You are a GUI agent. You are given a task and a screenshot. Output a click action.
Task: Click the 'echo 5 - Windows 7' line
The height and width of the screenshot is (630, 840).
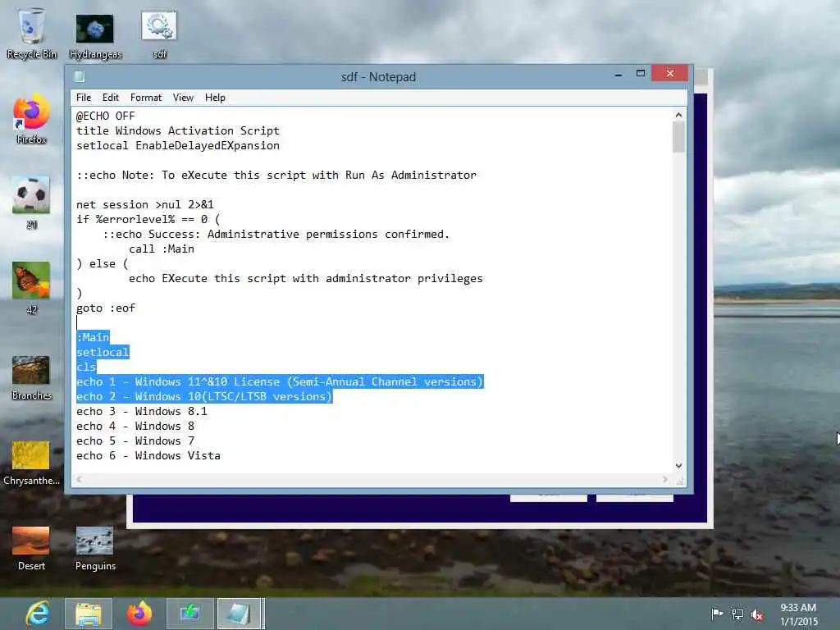(x=135, y=441)
